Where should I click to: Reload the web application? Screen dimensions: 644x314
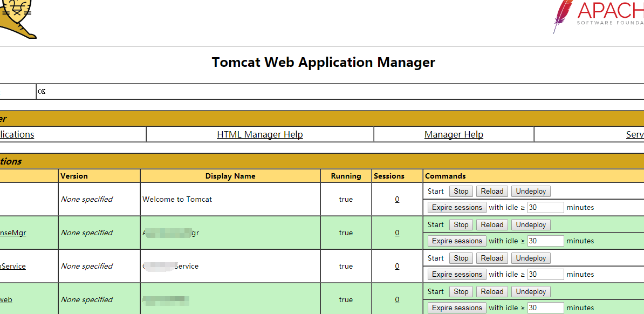point(492,292)
